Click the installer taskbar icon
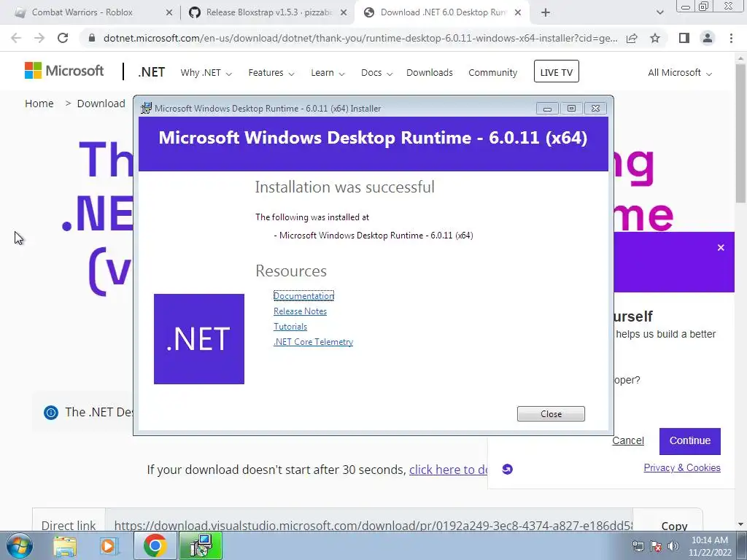Screen dimensions: 747x560 pyautogui.click(x=201, y=545)
